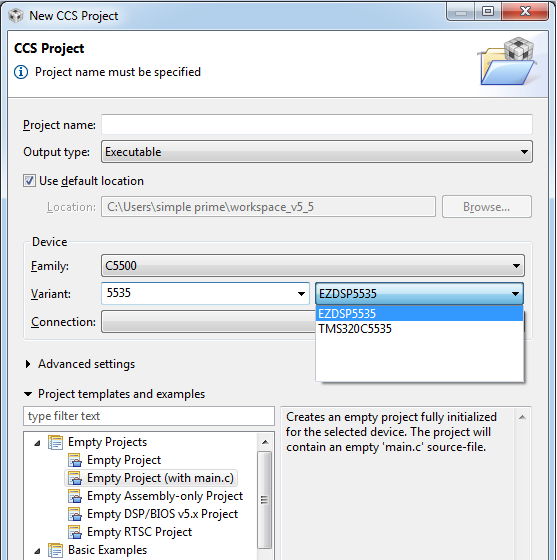The image size is (557, 560).
Task: Collapse Project templates and examples section
Action: pyautogui.click(x=28, y=394)
